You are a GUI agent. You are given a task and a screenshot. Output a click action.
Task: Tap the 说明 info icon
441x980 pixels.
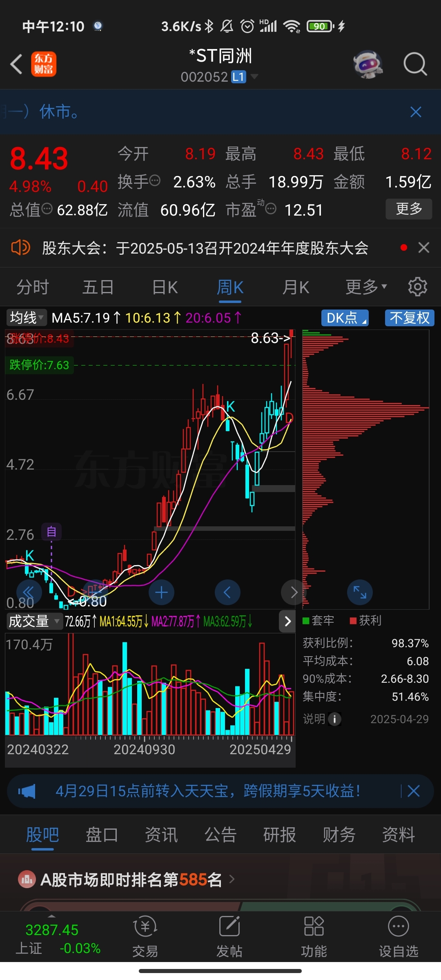pos(334,719)
